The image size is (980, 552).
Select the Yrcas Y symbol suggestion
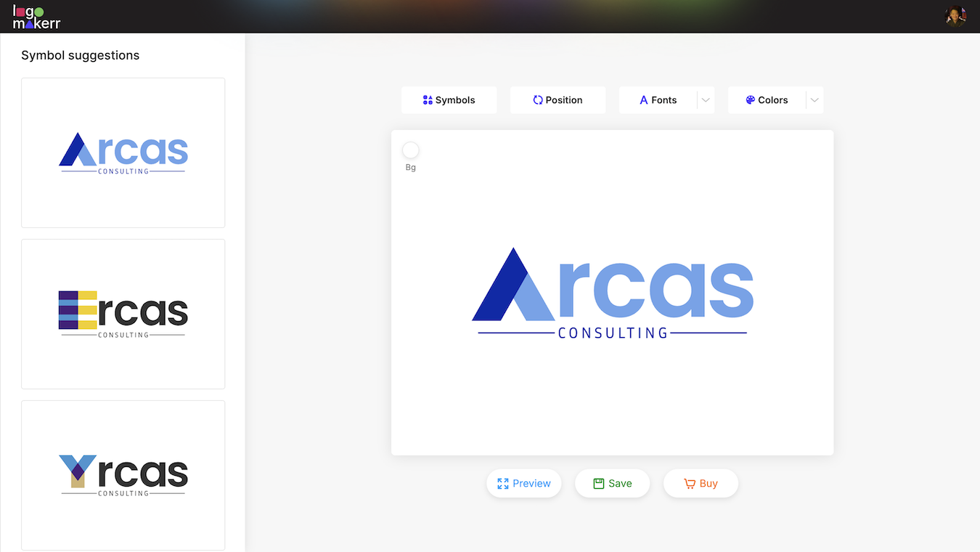123,475
